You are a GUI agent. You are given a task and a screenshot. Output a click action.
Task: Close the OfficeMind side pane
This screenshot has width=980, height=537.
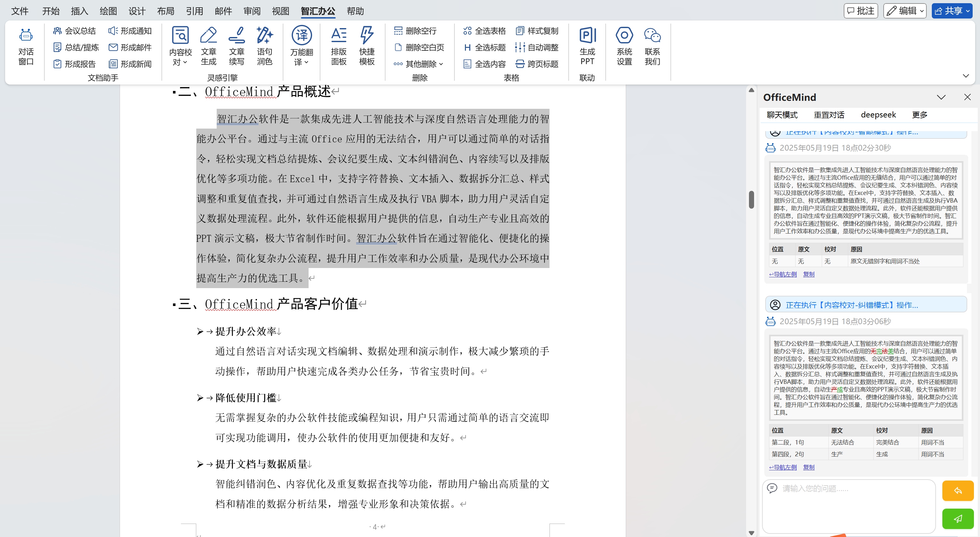[x=968, y=97]
